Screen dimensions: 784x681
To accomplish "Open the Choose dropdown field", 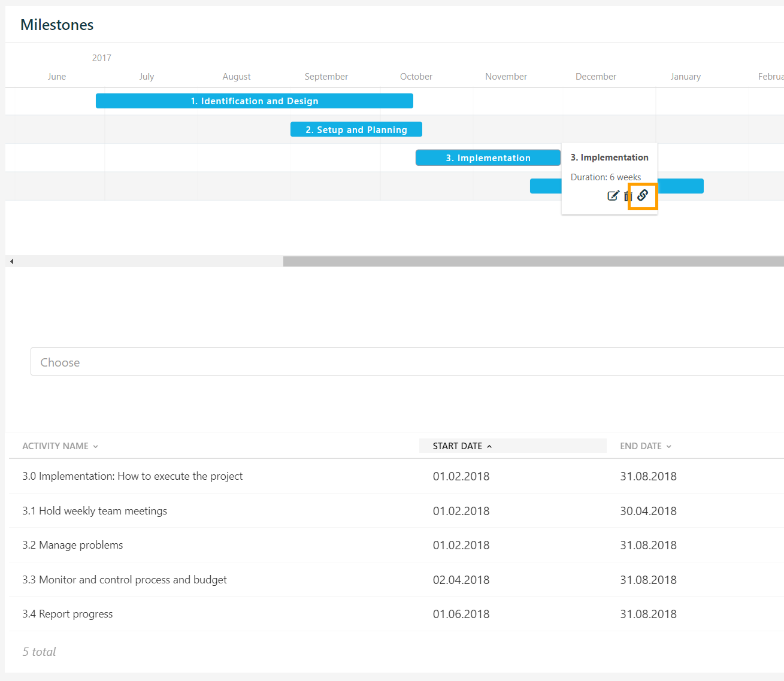I will [x=407, y=362].
